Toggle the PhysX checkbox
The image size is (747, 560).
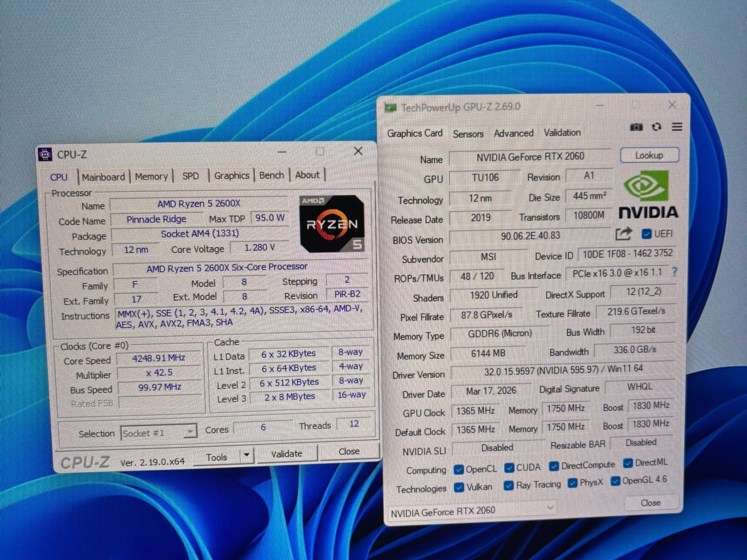[x=572, y=483]
